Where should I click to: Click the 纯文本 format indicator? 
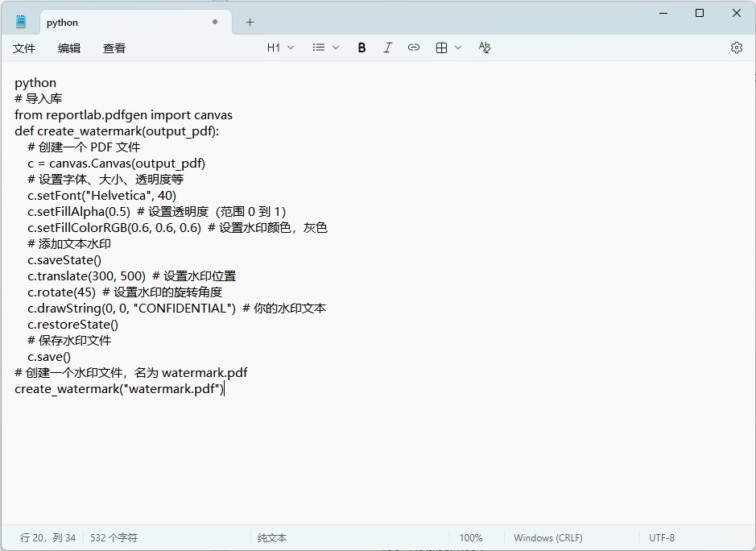[x=272, y=537]
